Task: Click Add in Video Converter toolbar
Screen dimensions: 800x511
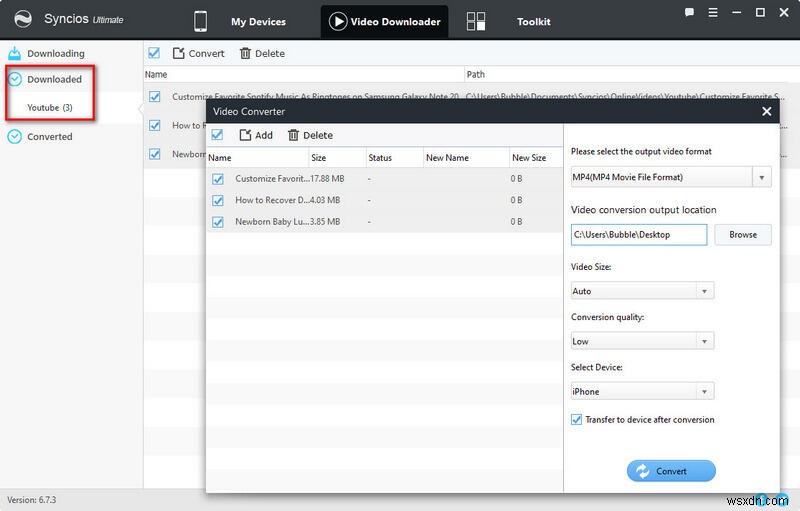Action: click(256, 135)
